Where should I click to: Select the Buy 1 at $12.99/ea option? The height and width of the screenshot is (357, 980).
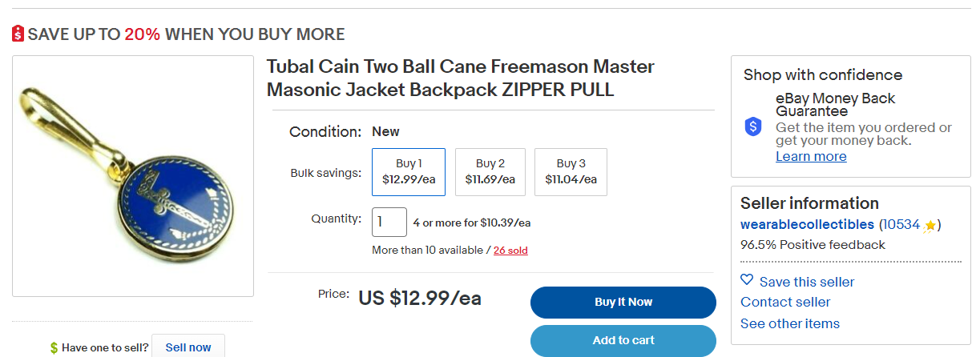click(409, 171)
